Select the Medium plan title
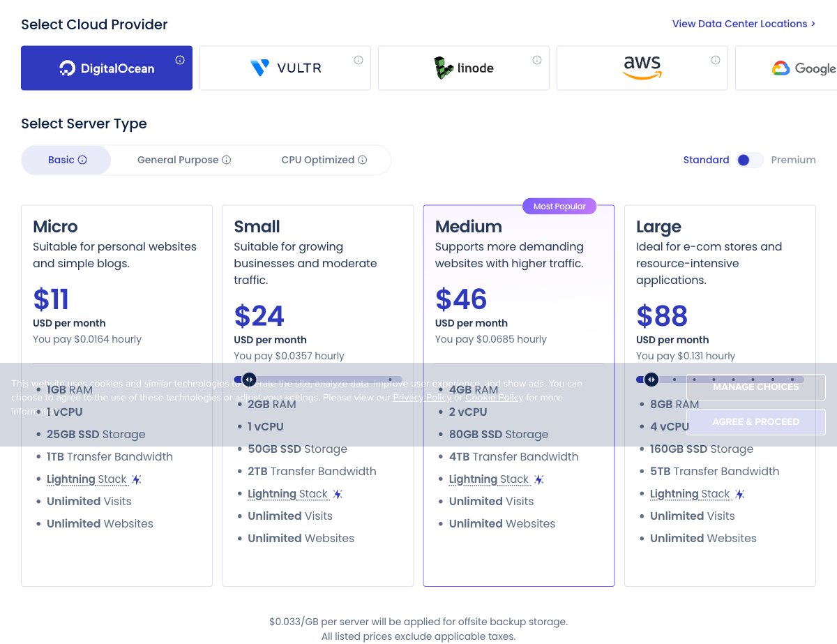Image resolution: width=837 pixels, height=644 pixels. point(469,227)
